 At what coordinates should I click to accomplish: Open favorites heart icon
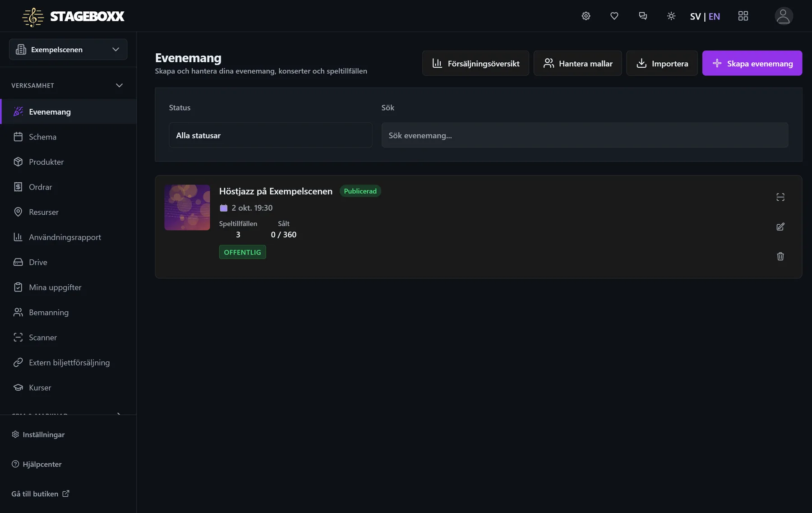[x=614, y=16]
